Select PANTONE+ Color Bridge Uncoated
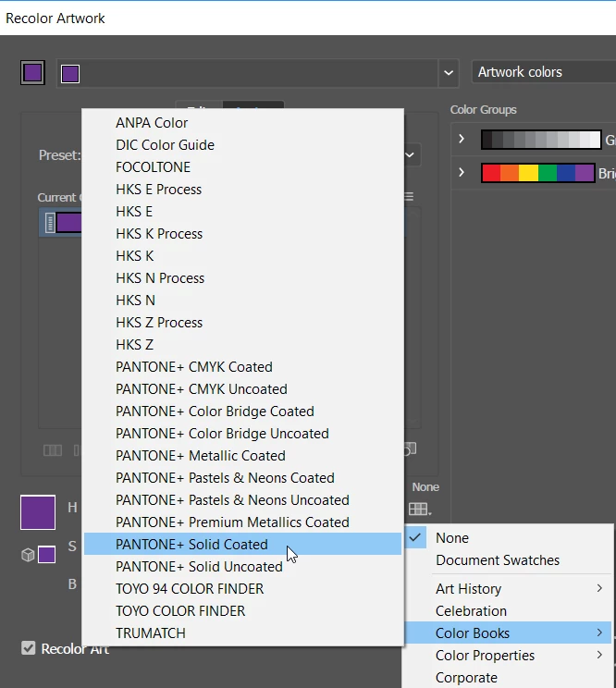This screenshot has width=616, height=688. click(x=242, y=434)
